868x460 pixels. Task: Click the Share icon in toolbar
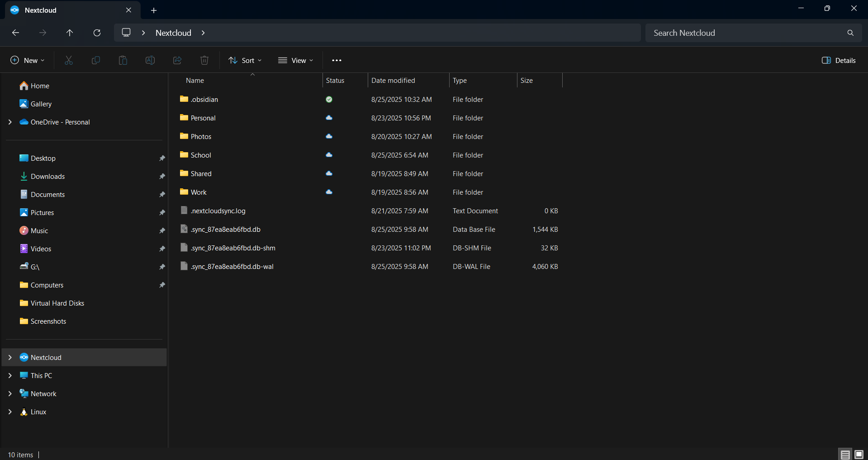tap(177, 60)
